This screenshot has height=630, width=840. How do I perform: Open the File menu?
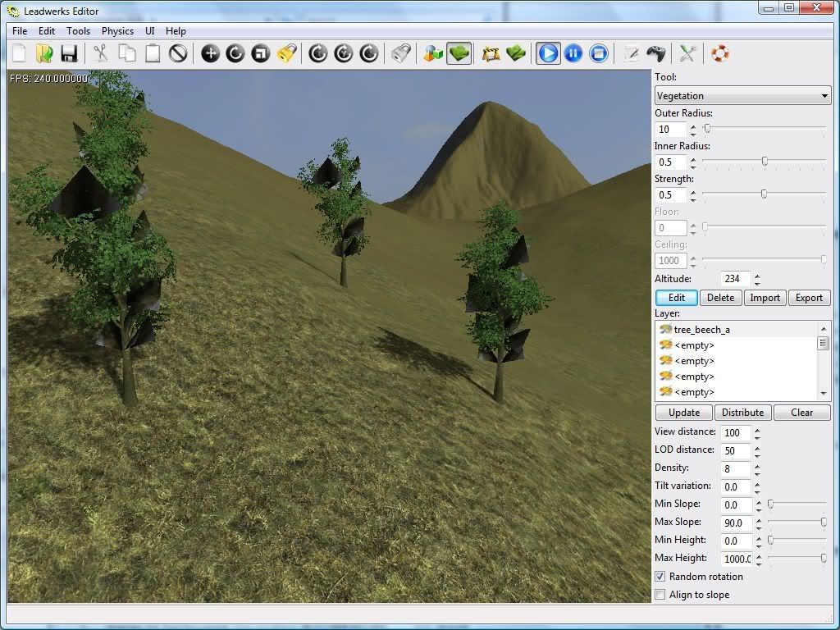pyautogui.click(x=20, y=31)
